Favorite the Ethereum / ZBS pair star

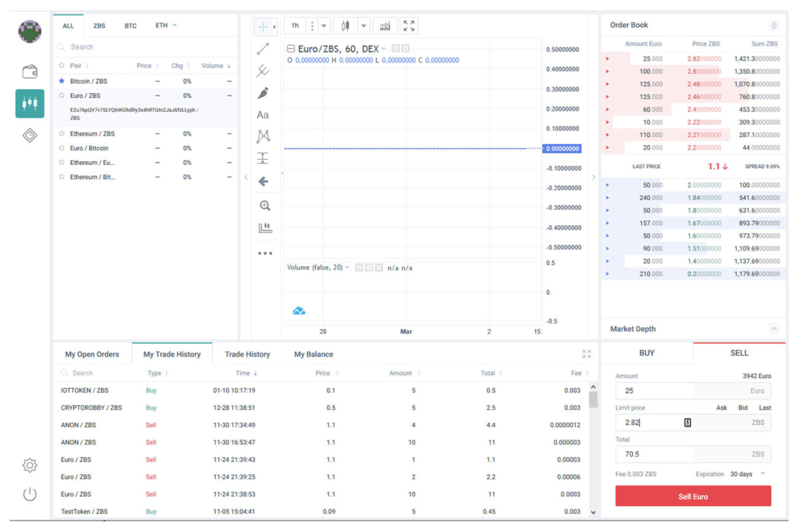pos(61,134)
